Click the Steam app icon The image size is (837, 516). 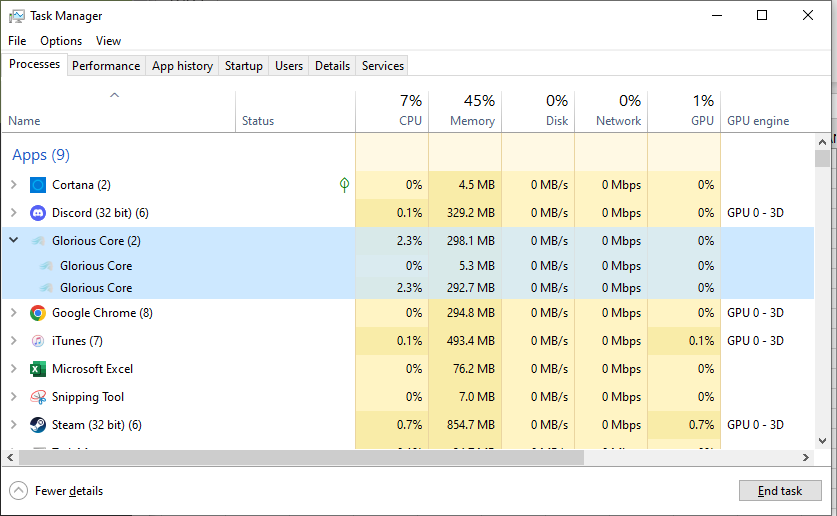38,425
